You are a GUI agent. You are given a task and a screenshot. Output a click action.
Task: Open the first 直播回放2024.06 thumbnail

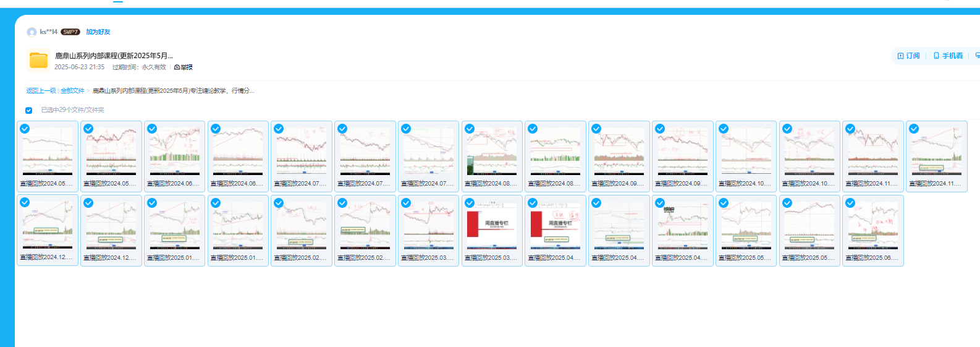click(174, 152)
